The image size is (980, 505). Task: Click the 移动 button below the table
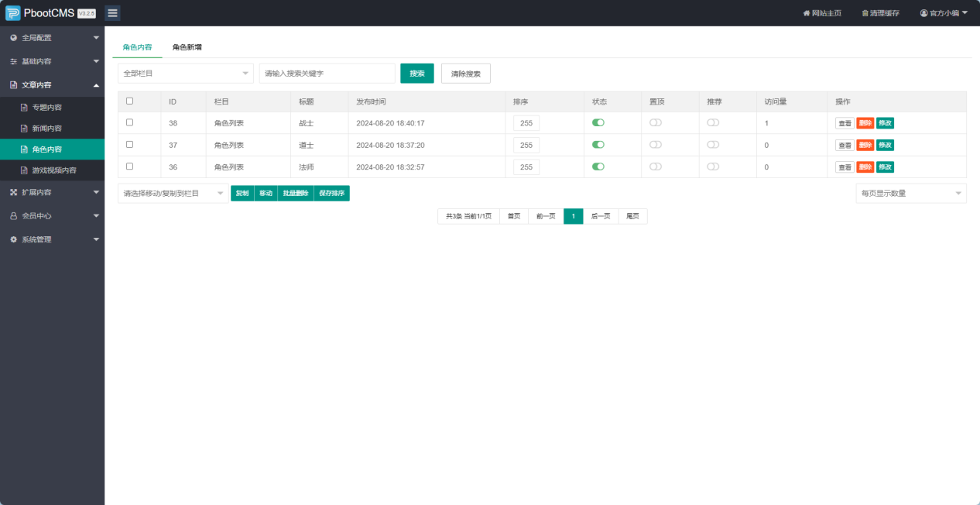pos(266,193)
